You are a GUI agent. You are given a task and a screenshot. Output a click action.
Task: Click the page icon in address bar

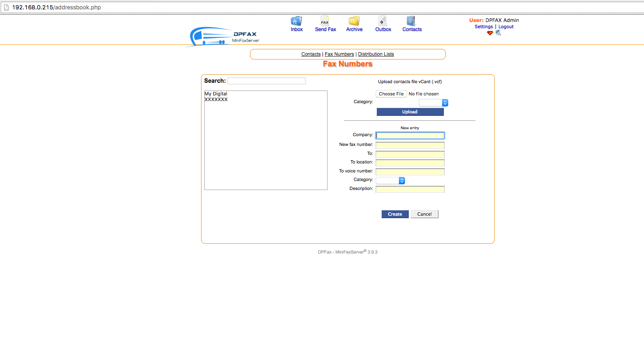click(6, 7)
